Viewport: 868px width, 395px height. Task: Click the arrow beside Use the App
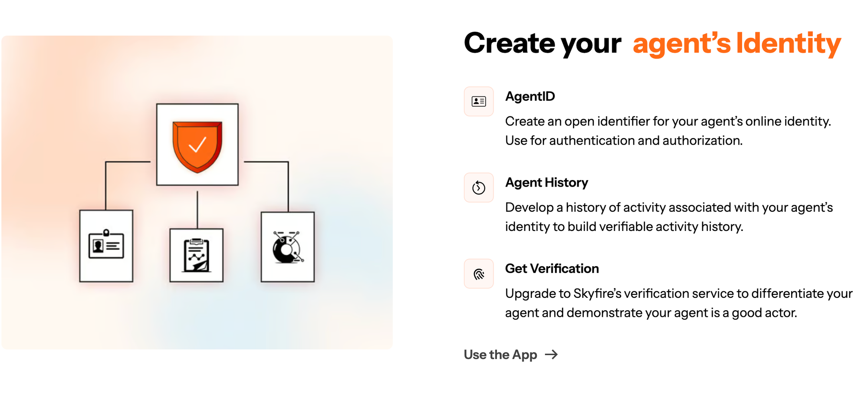(x=552, y=355)
